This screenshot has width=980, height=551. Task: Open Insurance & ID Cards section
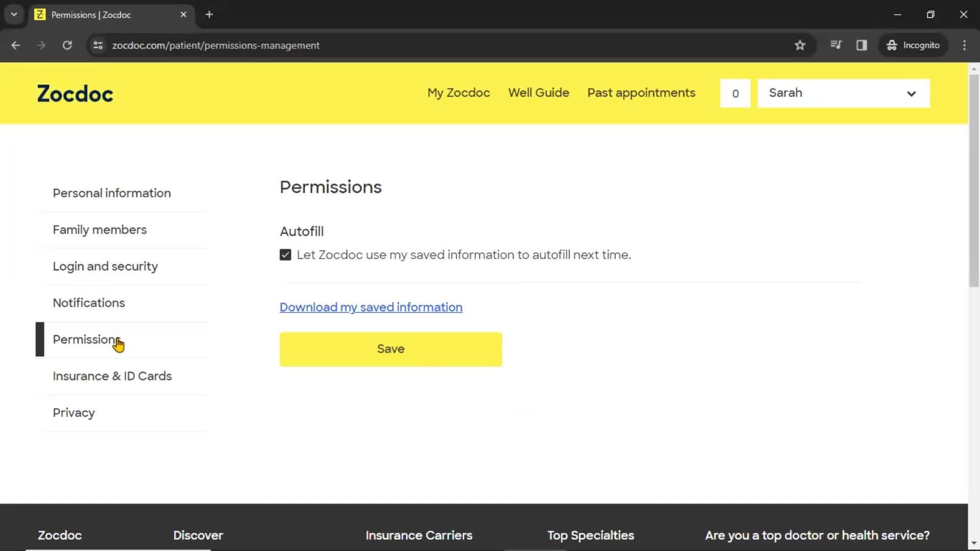pos(112,377)
